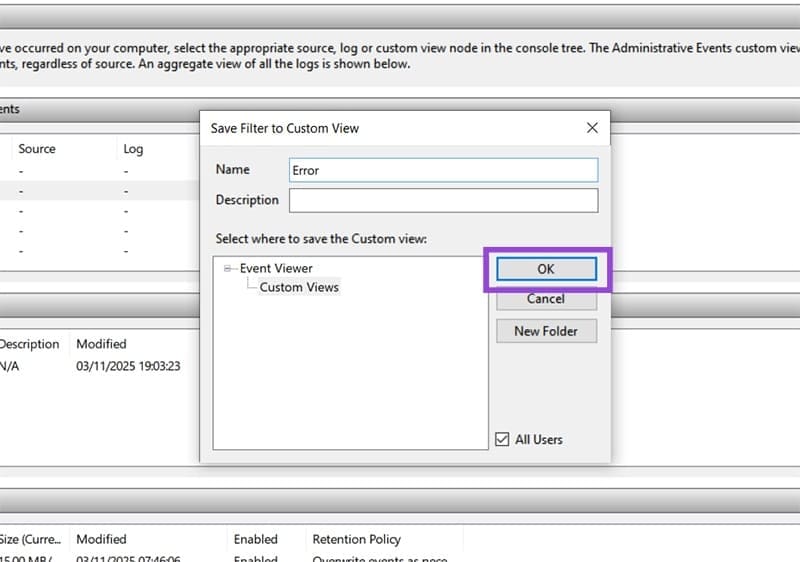800x562 pixels.
Task: Click the Name field containing Error
Action: tap(443, 170)
